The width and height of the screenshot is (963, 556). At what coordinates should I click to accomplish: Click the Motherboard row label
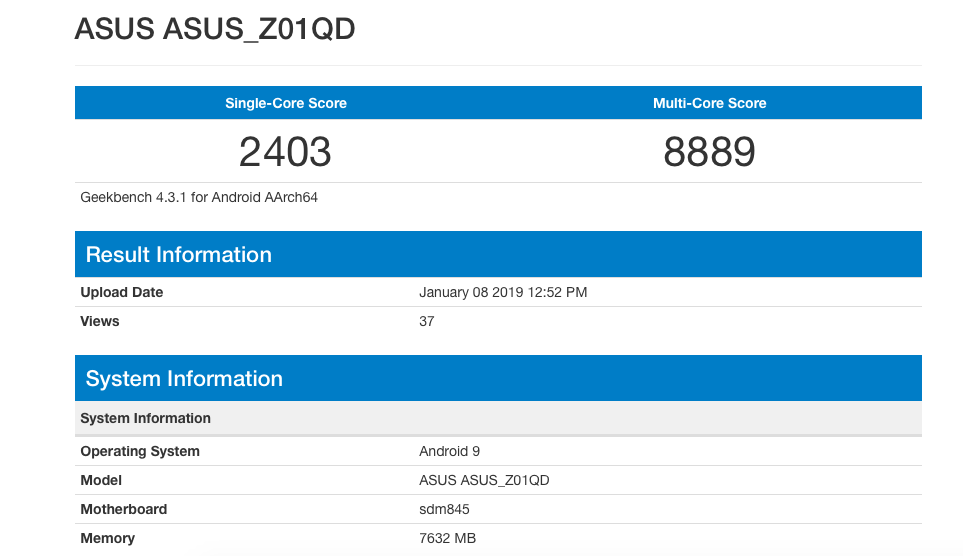(124, 509)
